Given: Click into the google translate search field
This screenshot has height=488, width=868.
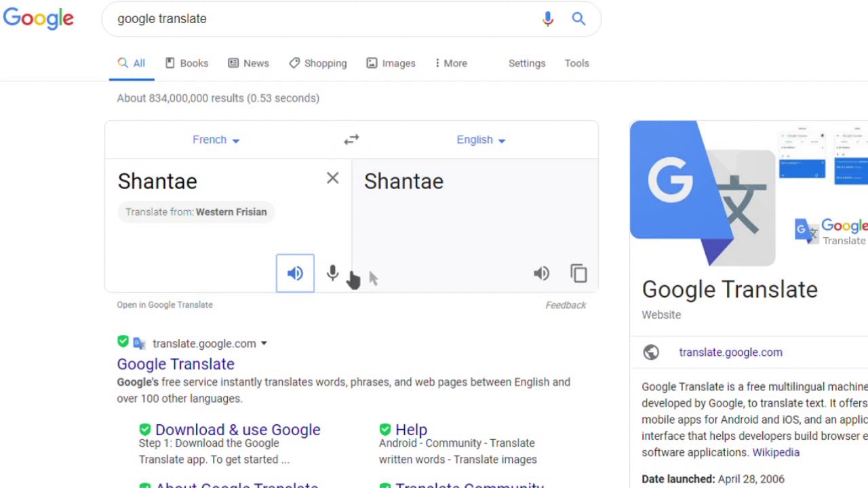Looking at the screenshot, I should click(x=325, y=19).
